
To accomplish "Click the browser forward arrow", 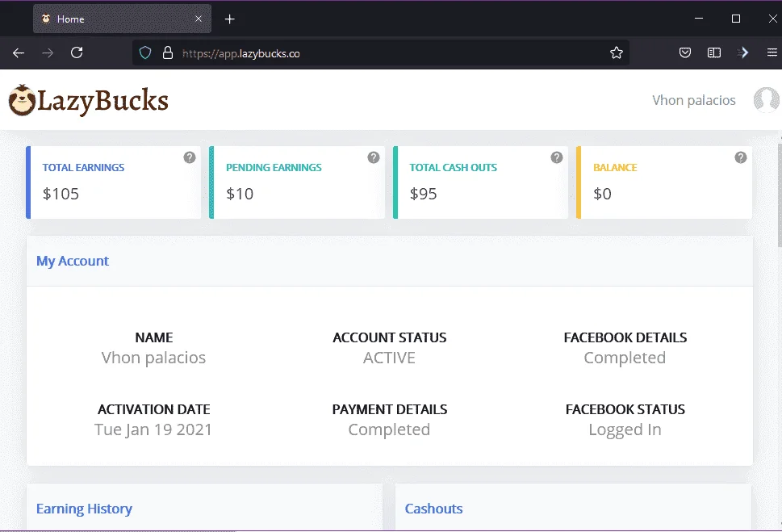I will 48,53.
